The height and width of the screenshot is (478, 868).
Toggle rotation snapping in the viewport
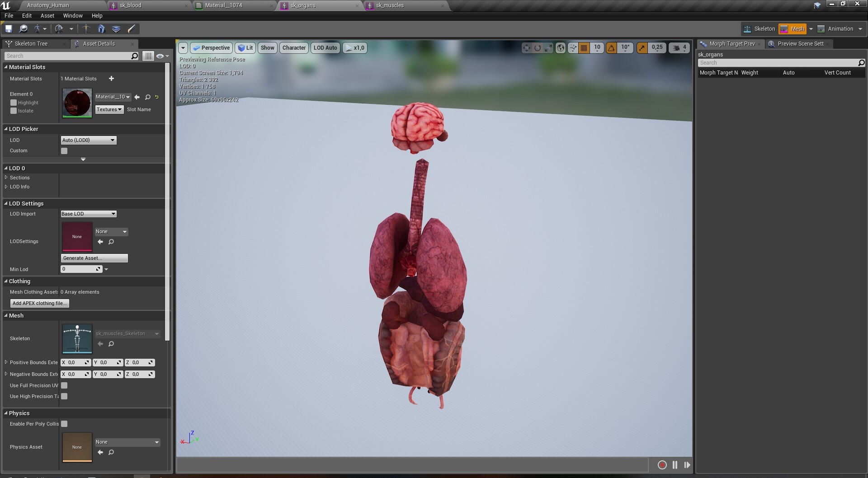tap(611, 47)
